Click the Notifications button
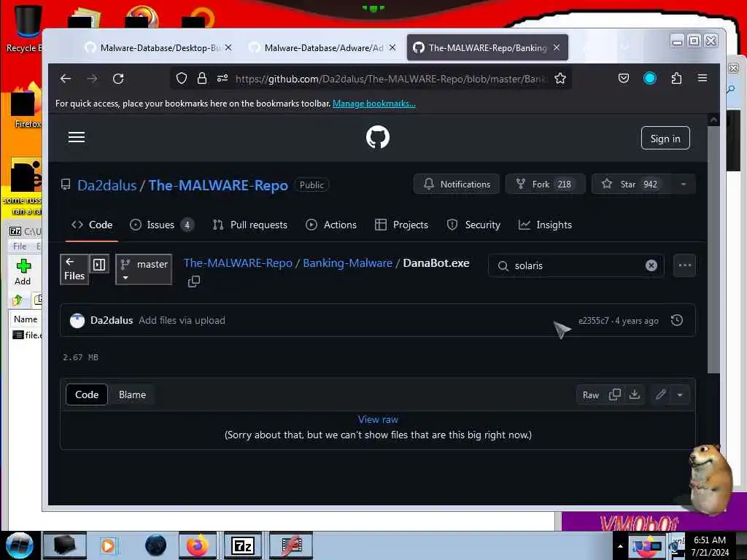The image size is (747, 560). (457, 184)
